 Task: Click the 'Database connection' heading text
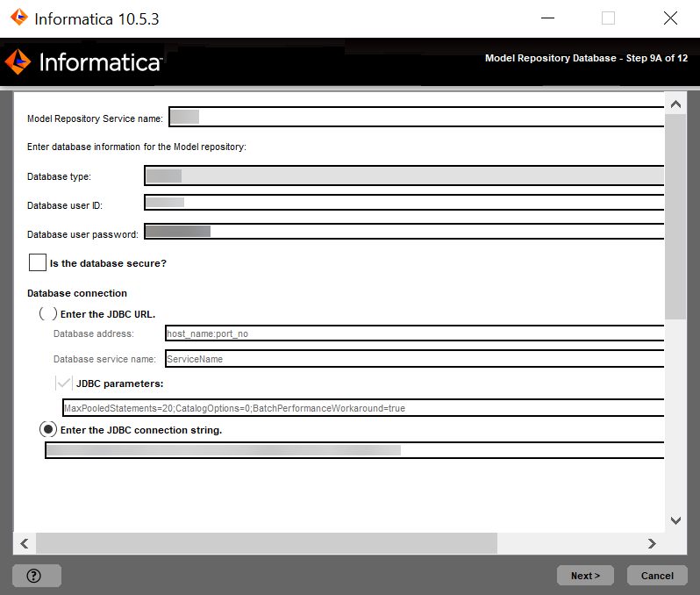pyautogui.click(x=77, y=293)
